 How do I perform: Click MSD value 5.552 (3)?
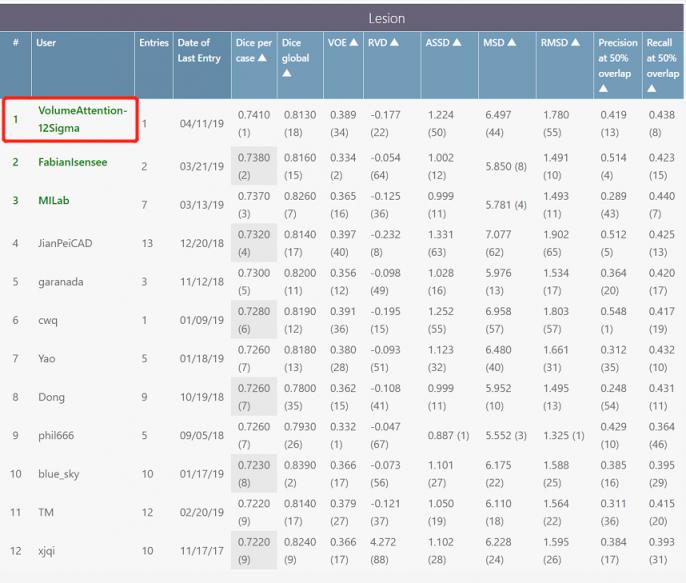(506, 436)
